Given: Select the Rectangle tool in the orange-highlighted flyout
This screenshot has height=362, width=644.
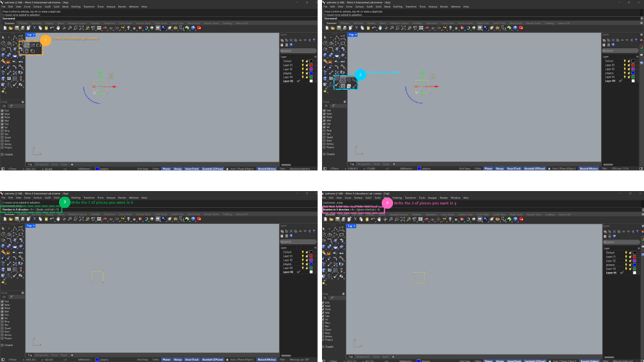Looking at the screenshot, I should pyautogui.click(x=26, y=46).
